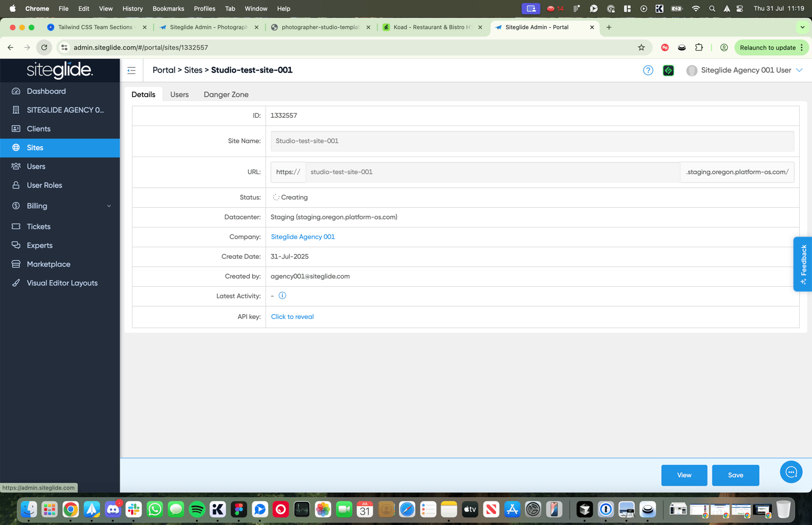
Task: Expand the Chrome tab search dropdown arrow
Action: tap(802, 27)
